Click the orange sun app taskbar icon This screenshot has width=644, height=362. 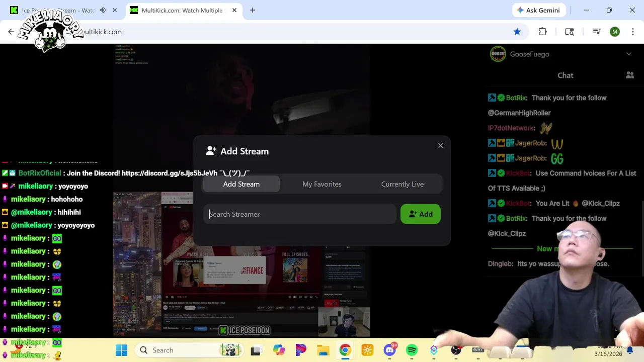coord(367,350)
